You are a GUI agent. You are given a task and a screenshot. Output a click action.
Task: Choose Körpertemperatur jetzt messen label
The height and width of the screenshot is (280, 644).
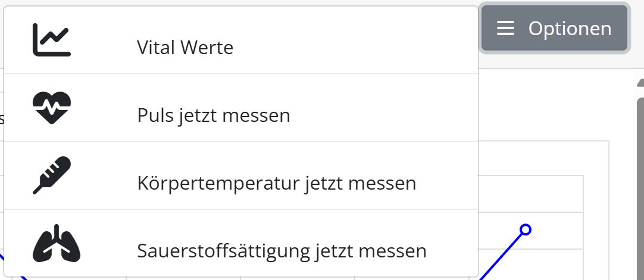pos(276,183)
